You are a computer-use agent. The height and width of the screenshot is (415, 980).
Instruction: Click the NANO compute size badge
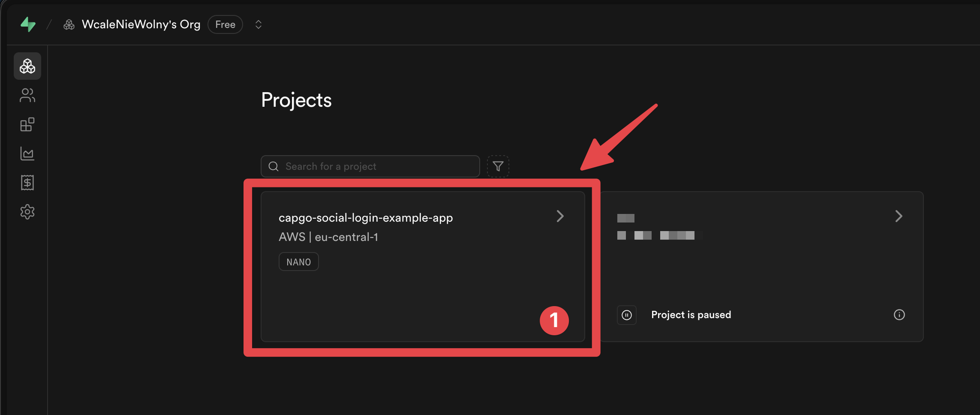pos(298,262)
